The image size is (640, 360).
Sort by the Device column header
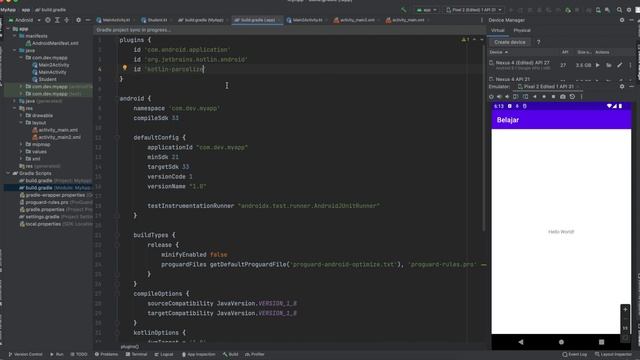[x=498, y=52]
